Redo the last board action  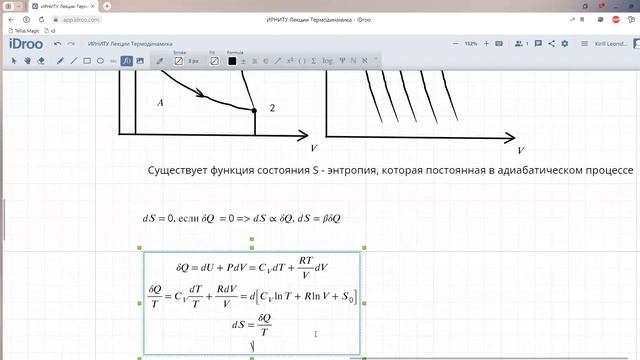71,44
